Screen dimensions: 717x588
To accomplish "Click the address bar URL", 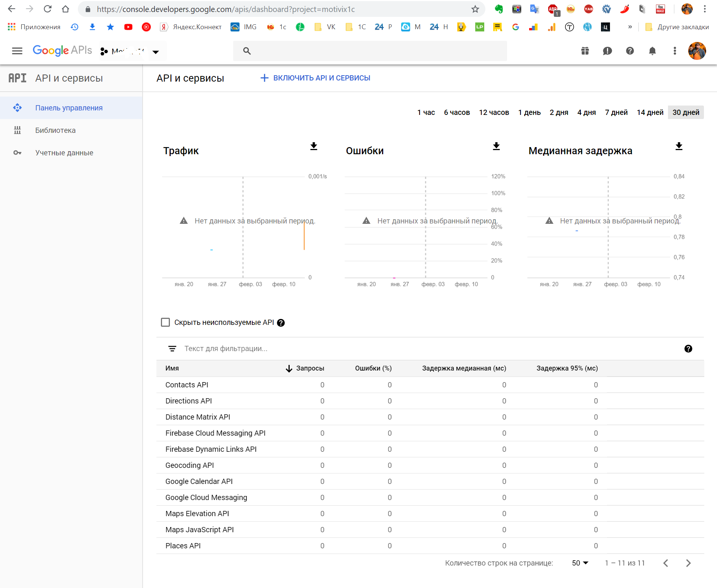I will pyautogui.click(x=226, y=9).
